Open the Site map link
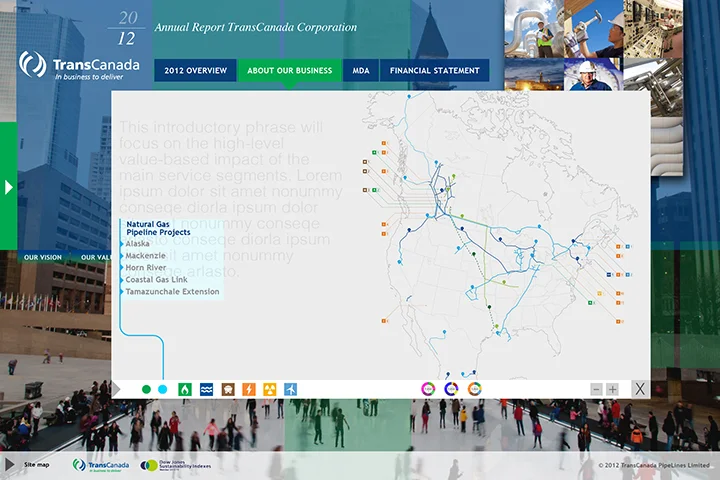Image resolution: width=720 pixels, height=480 pixels. (x=37, y=465)
